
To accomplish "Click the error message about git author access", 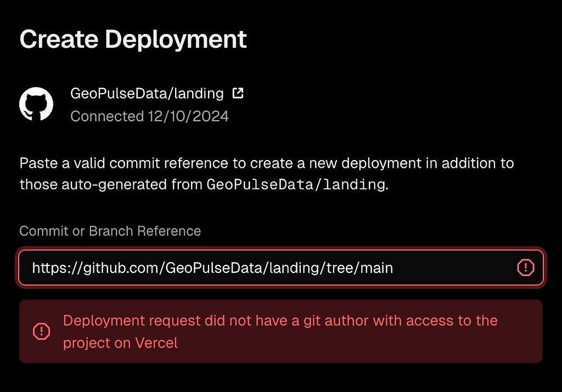I will 280,332.
